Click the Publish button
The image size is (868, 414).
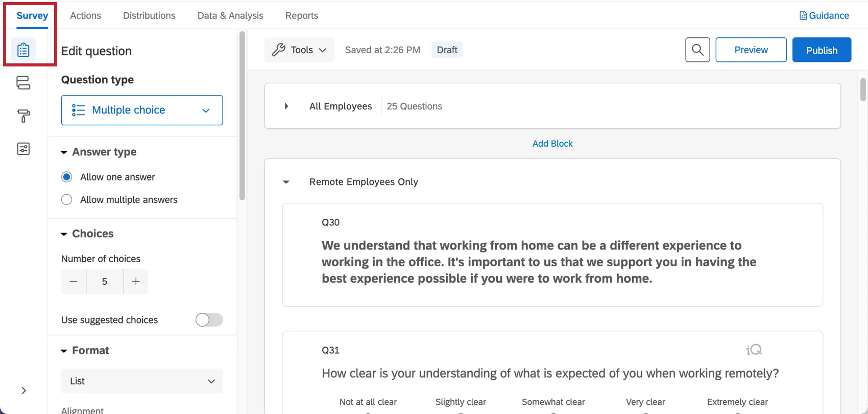pos(822,50)
